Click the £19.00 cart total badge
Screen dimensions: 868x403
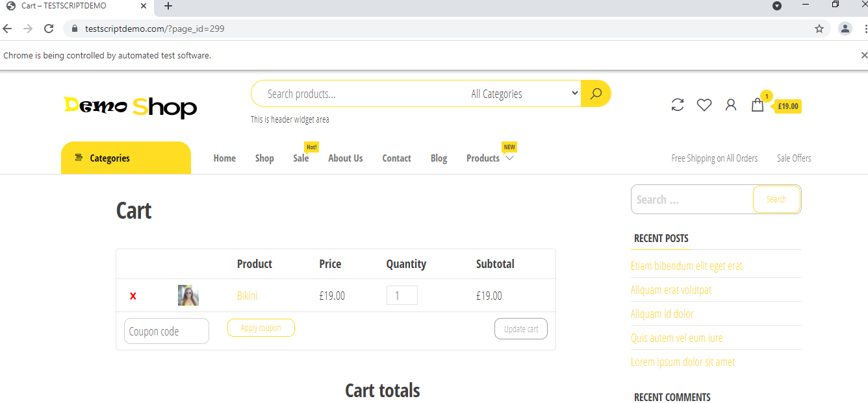pyautogui.click(x=788, y=106)
